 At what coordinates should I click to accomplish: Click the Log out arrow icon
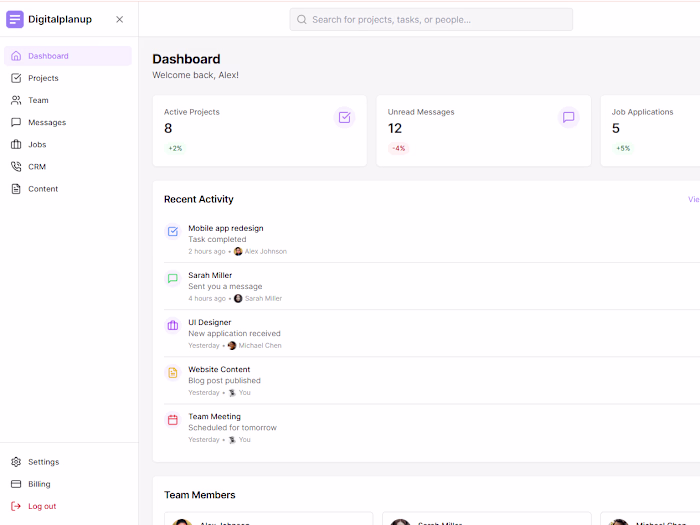tap(16, 506)
